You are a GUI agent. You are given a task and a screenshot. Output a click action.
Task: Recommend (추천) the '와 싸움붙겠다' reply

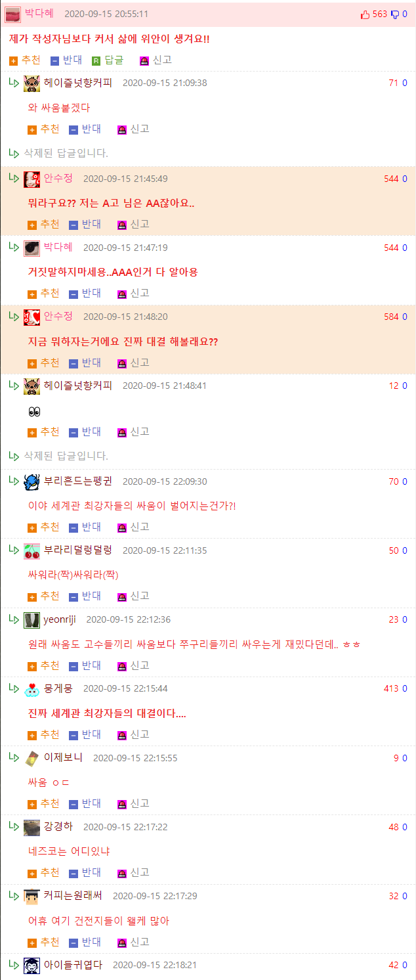[43, 129]
